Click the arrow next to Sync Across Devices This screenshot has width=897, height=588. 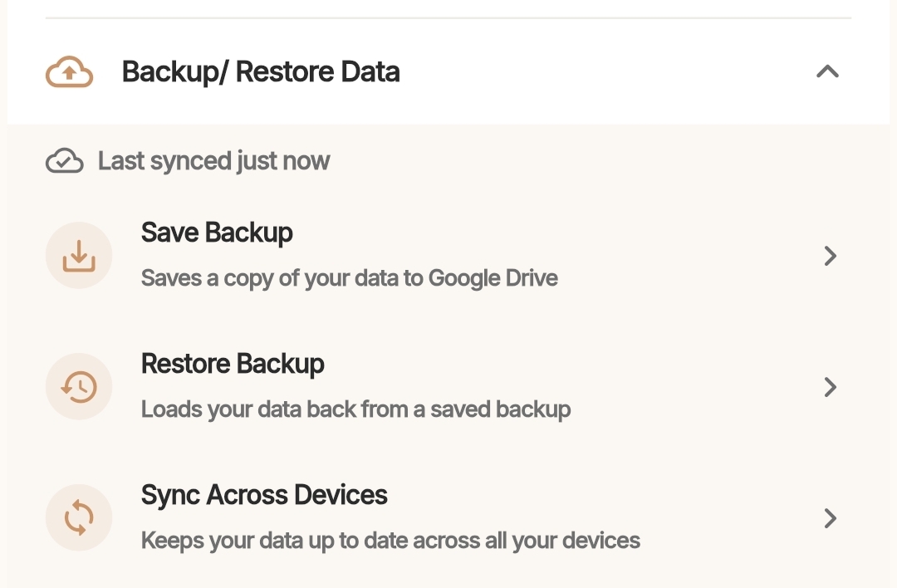tap(830, 518)
